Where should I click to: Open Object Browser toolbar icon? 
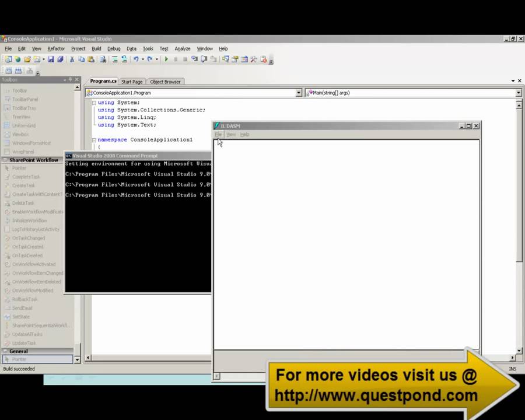(x=244, y=60)
